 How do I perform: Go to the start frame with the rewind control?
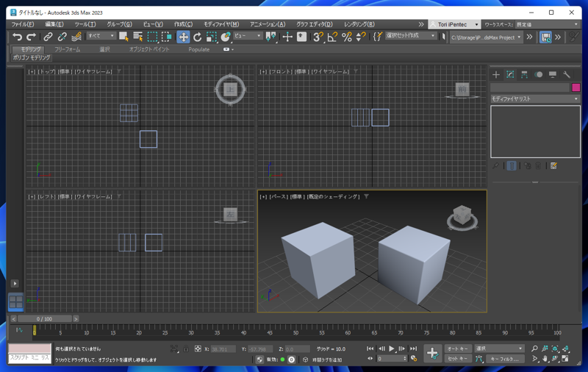[x=370, y=348]
